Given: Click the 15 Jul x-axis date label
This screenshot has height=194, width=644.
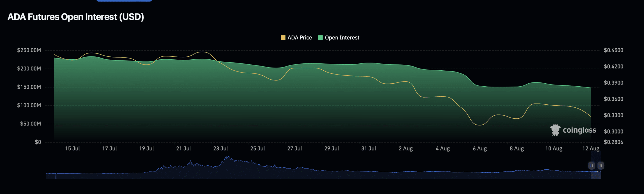Looking at the screenshot, I should tap(72, 149).
